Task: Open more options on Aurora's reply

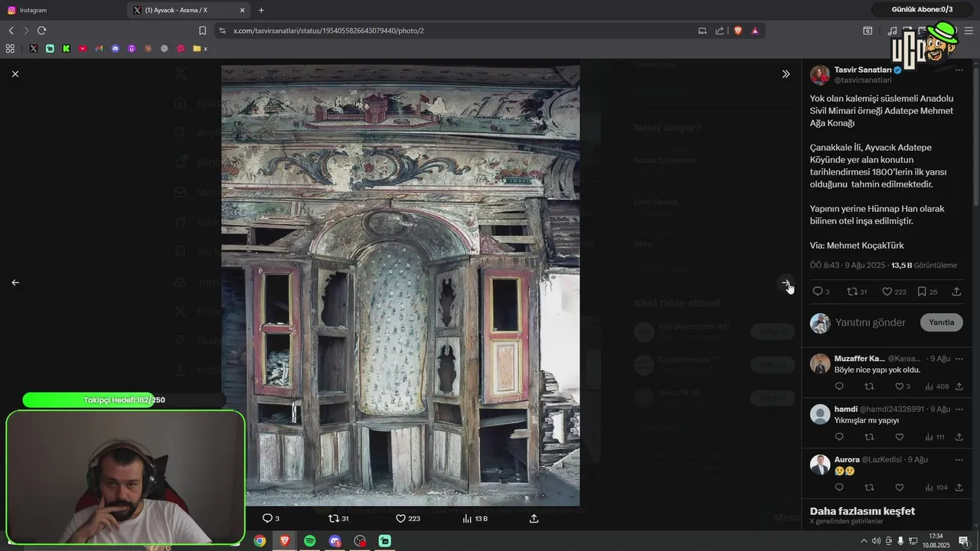Action: (x=959, y=459)
